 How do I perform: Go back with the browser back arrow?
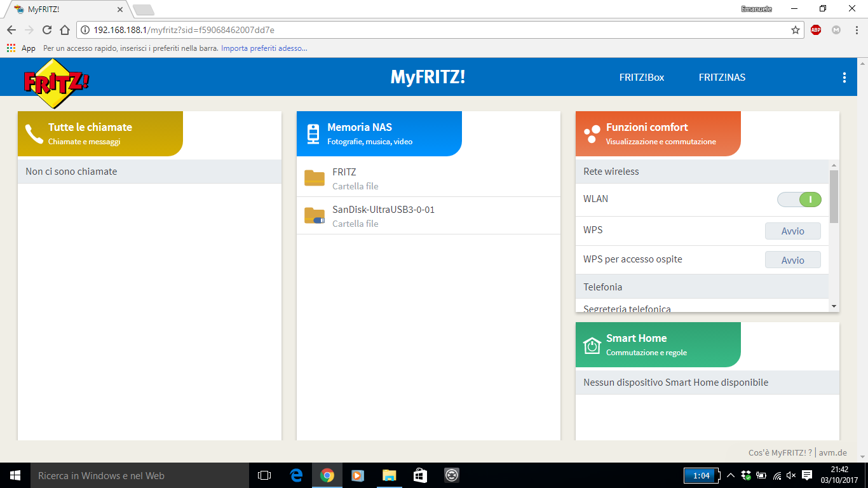11,30
